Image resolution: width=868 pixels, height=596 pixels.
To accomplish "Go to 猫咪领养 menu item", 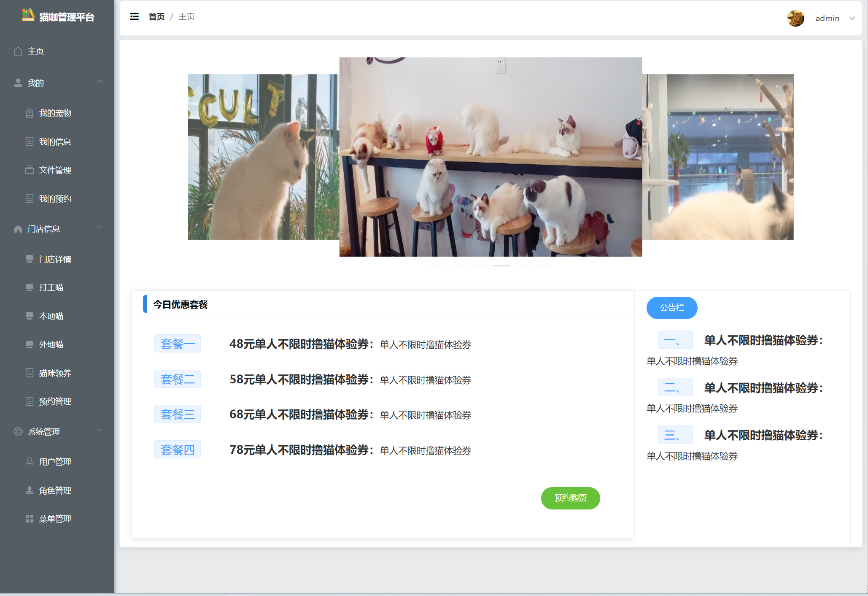I will point(55,373).
